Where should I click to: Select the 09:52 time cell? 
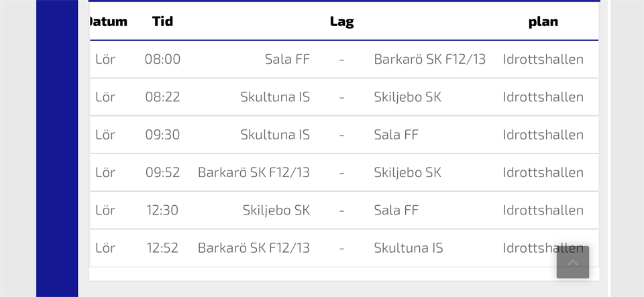click(162, 172)
